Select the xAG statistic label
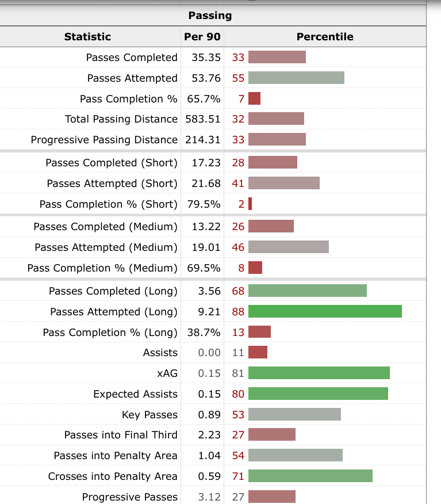This screenshot has width=441, height=504. tap(167, 373)
